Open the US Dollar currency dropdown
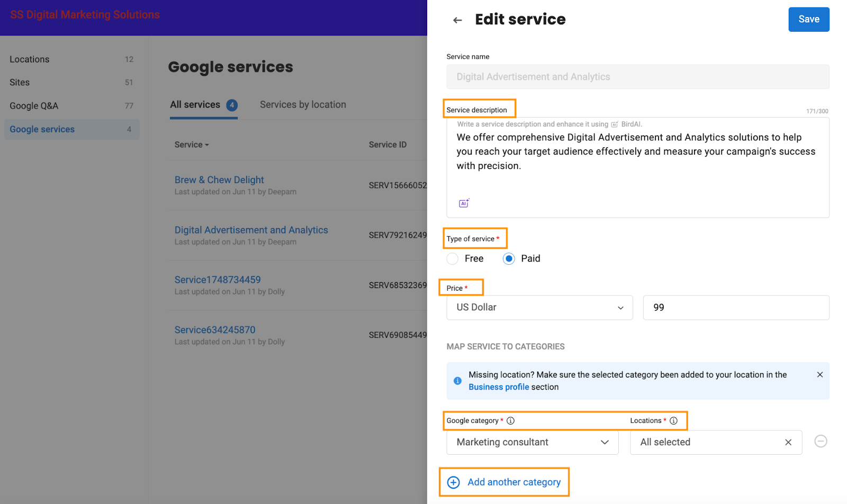This screenshot has height=504, width=847. tap(539, 308)
